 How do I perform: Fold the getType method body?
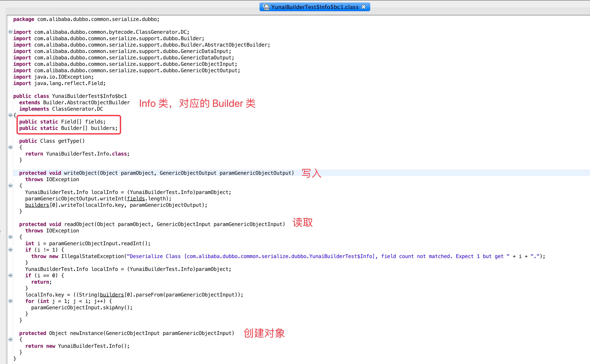[x=10, y=147]
